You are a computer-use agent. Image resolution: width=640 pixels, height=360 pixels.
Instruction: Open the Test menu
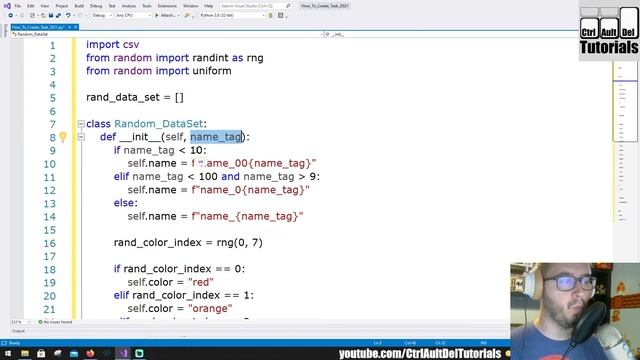[112, 6]
